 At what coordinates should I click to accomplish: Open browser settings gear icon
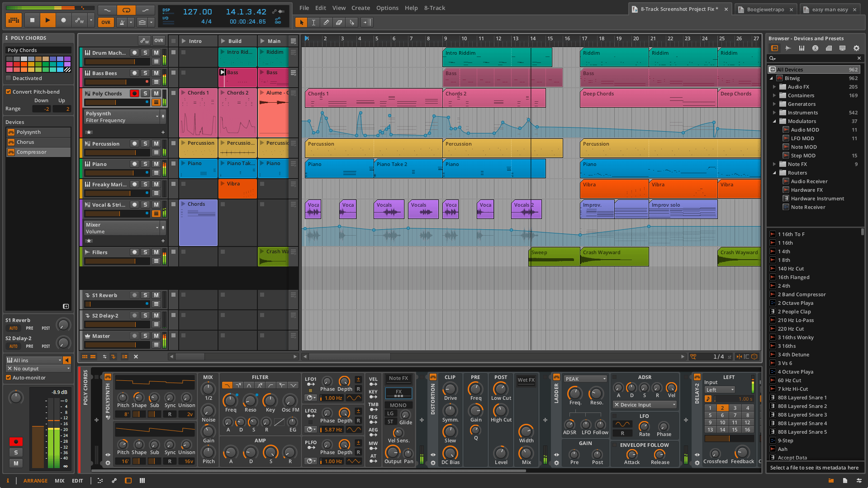point(856,48)
